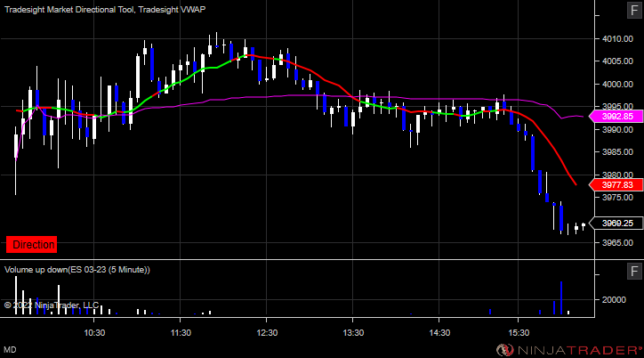Image resolution: width=644 pixels, height=358 pixels.
Task: Click the 14:30 time axis label
Action: pos(439,332)
